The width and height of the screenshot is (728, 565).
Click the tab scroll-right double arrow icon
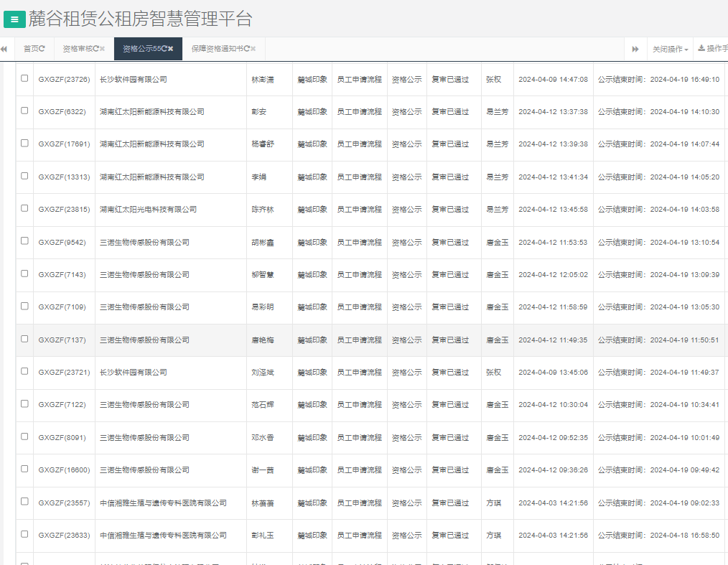tap(635, 49)
